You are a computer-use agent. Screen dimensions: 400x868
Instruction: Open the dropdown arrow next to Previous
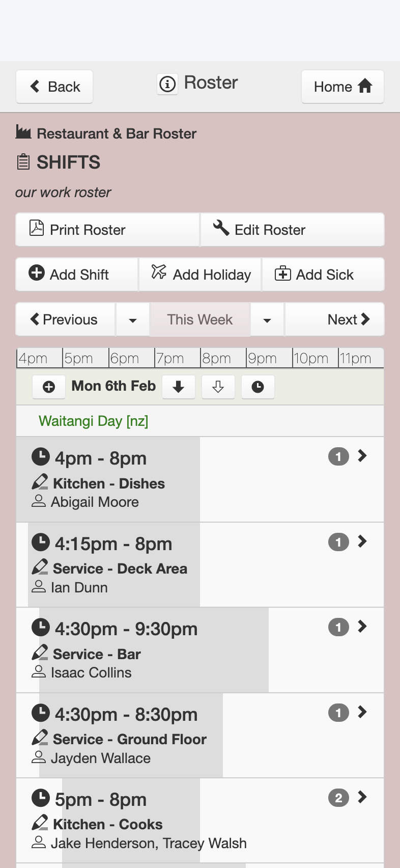[133, 320]
